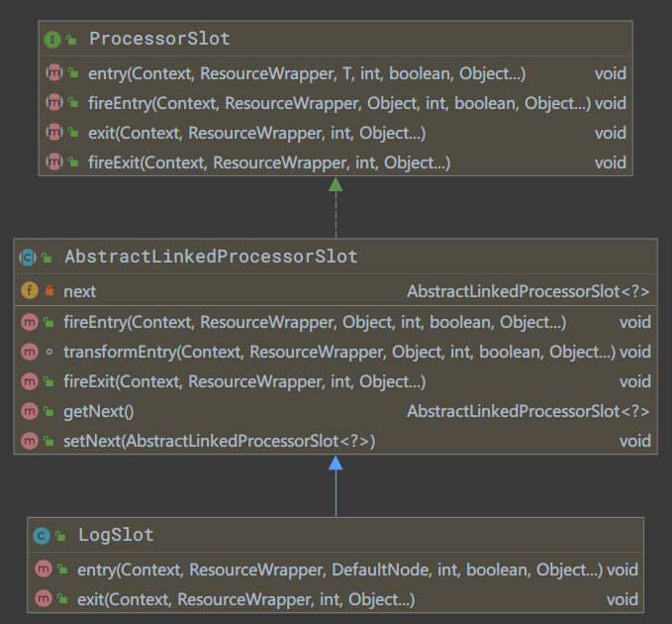Select the fireExit method in ProcessorSlot
This screenshot has width=672, height=624.
pos(269,162)
